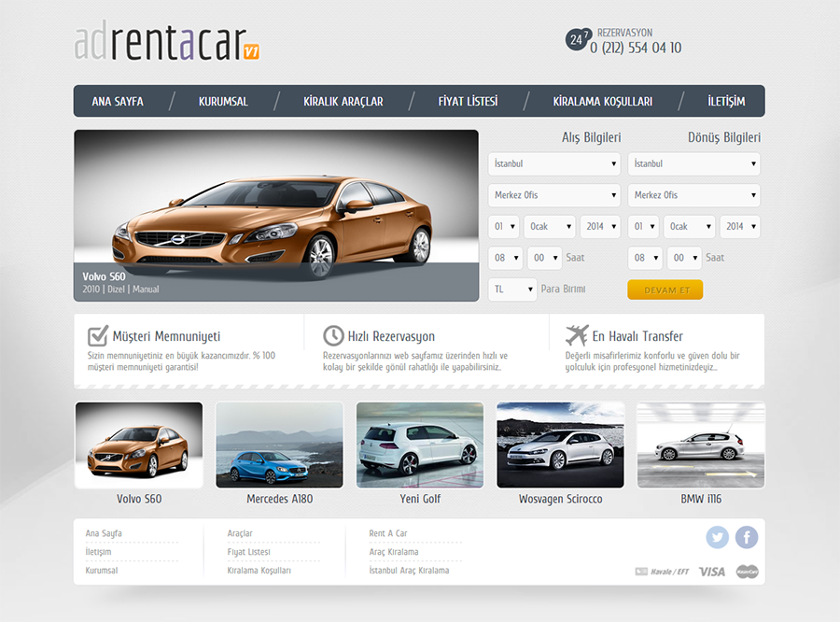Click the Mercedes A180 caption text
Viewport: 840px width, 622px height.
click(x=280, y=499)
